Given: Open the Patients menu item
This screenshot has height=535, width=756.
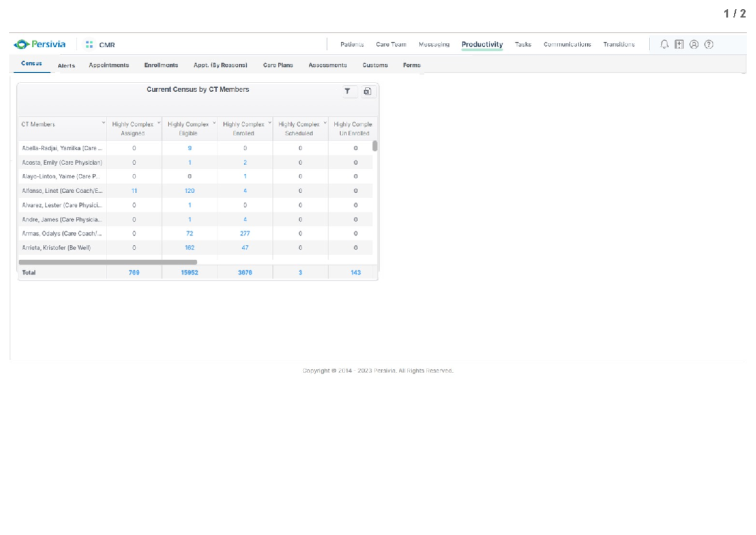Looking at the screenshot, I should pyautogui.click(x=352, y=44).
